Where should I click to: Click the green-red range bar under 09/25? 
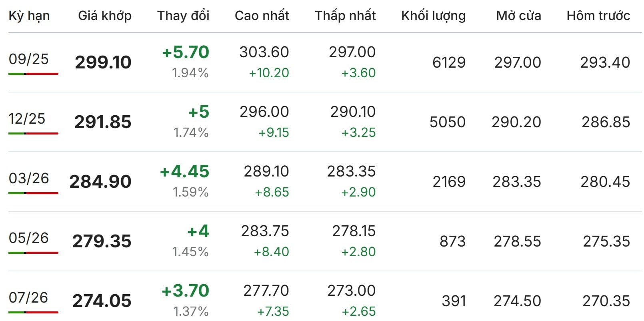33,74
